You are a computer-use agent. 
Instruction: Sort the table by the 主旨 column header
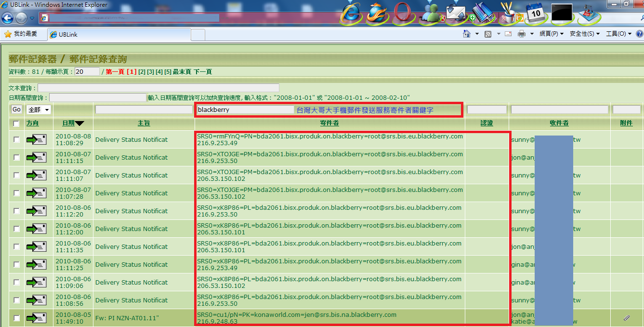[x=144, y=123]
